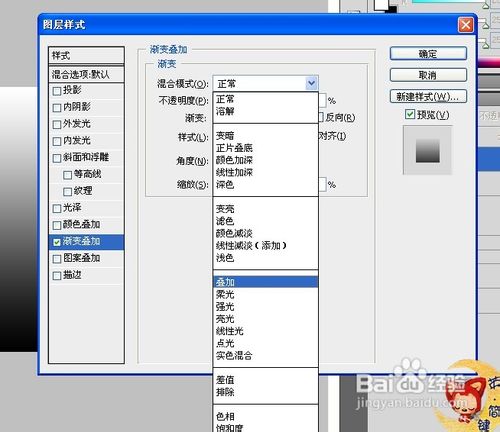
Task: Collapse the 混合模式 dropdown arrow
Action: pos(311,83)
